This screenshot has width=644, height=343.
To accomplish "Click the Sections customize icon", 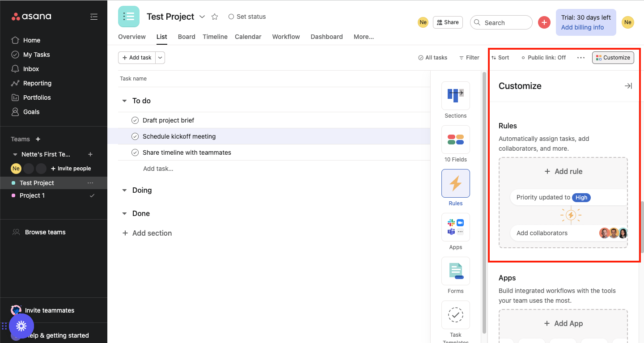I will (x=455, y=96).
